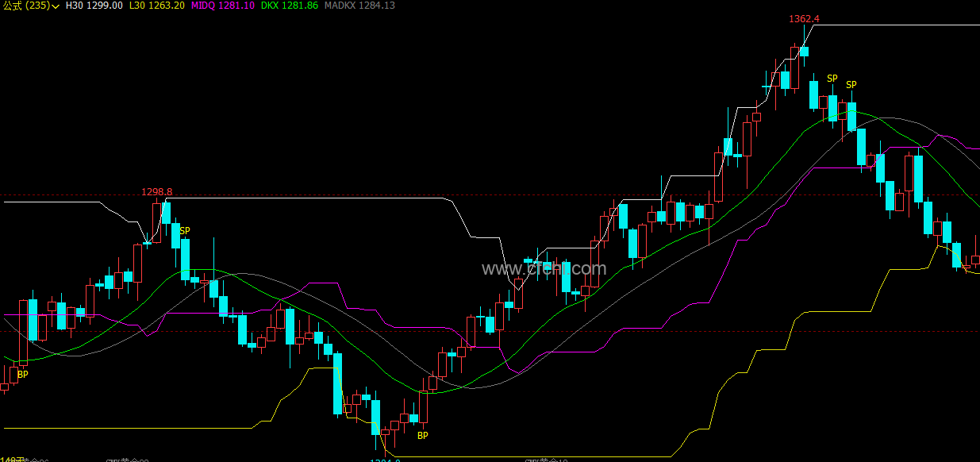
Task: Click the SP signal beside the 1298.8 peak
Action: pyautogui.click(x=185, y=231)
